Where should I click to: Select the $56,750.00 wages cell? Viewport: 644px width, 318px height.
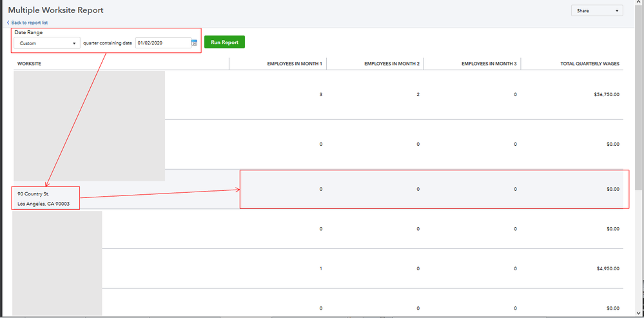[x=607, y=94]
